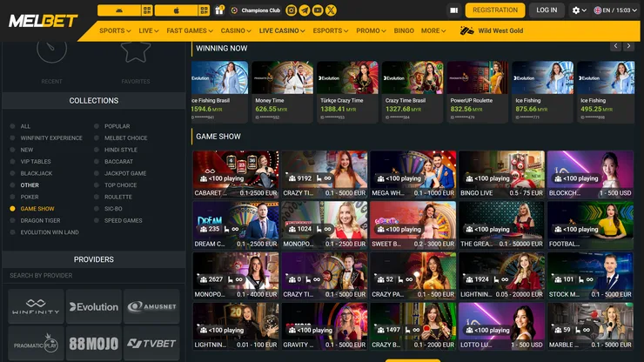
Task: Open the Champions Club link
Action: pos(256,10)
